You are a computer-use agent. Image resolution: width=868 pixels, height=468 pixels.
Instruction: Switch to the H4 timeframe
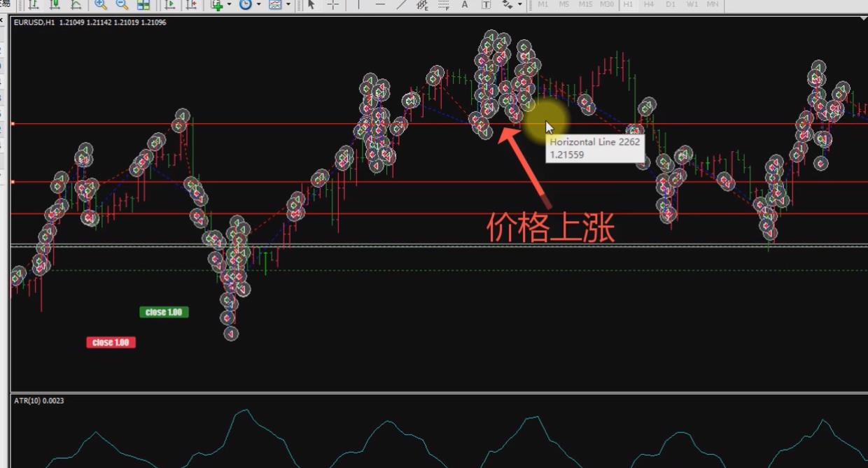pos(649,5)
